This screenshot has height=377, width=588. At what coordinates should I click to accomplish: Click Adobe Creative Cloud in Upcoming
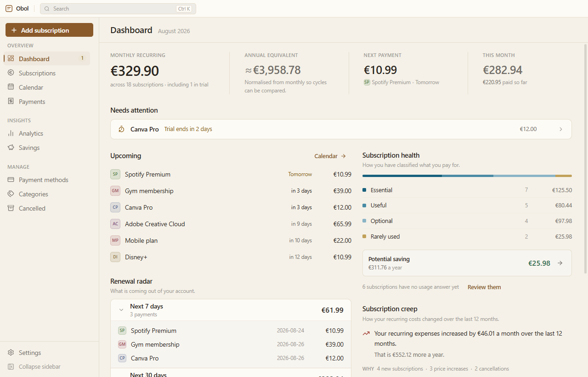click(x=231, y=224)
